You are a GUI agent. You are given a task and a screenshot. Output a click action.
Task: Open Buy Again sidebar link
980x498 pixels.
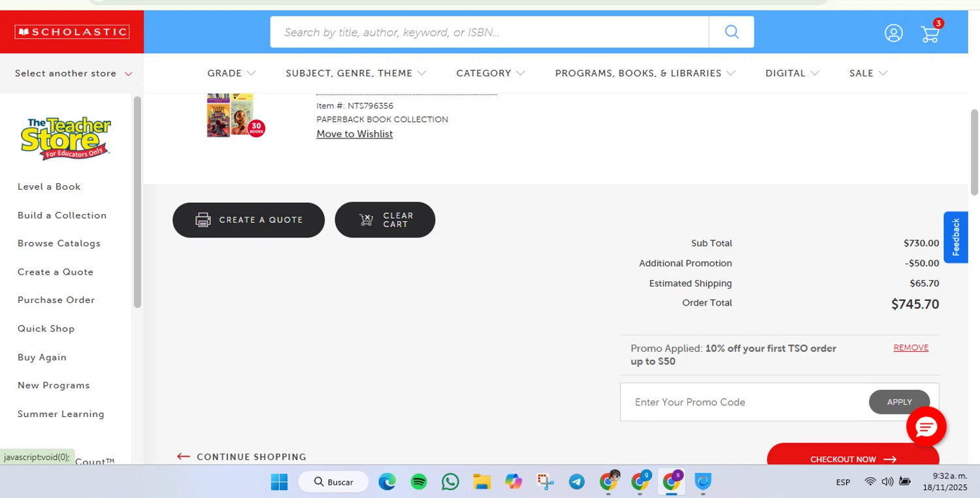[42, 358]
